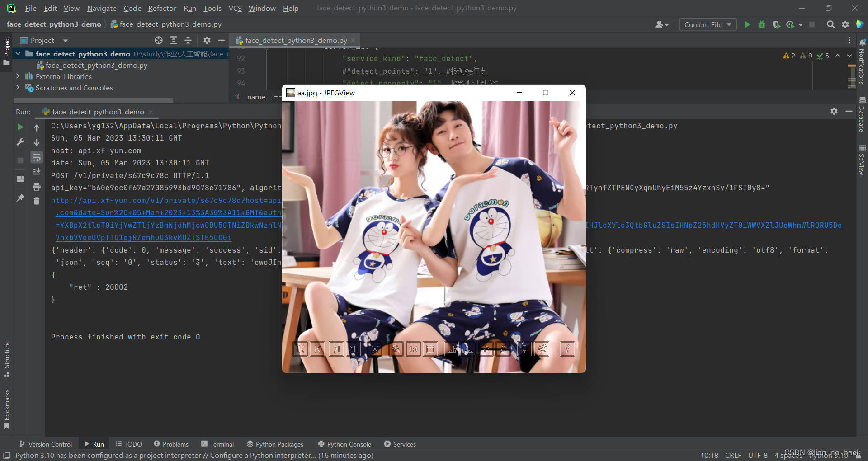The image size is (868, 461).
Task: Open JPEGView perspective correction tool
Action: click(x=504, y=349)
